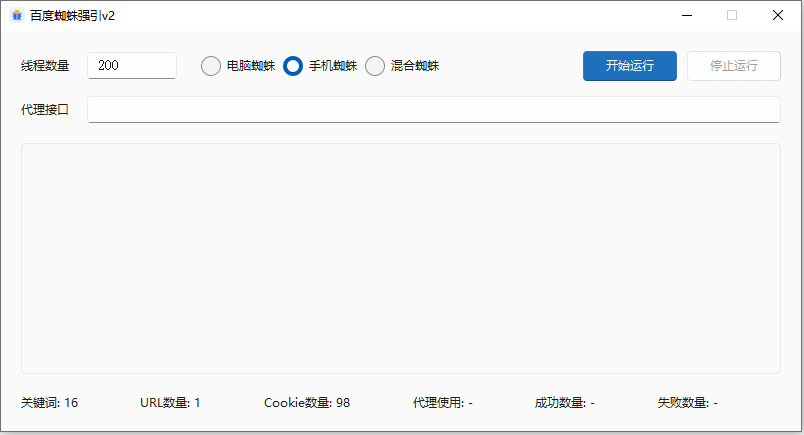Click the disabled 停止运行 button
The width and height of the screenshot is (804, 435).
734,66
